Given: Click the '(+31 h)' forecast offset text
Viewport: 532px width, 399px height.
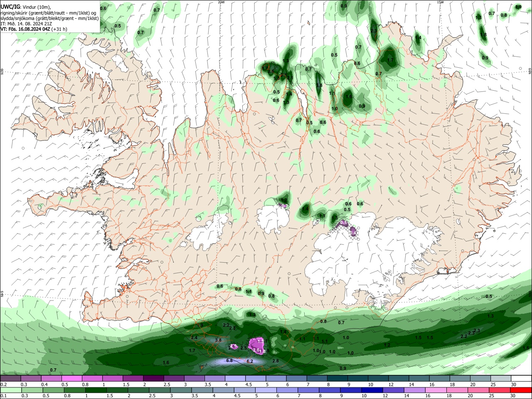Looking at the screenshot, I should pyautogui.click(x=60, y=29).
